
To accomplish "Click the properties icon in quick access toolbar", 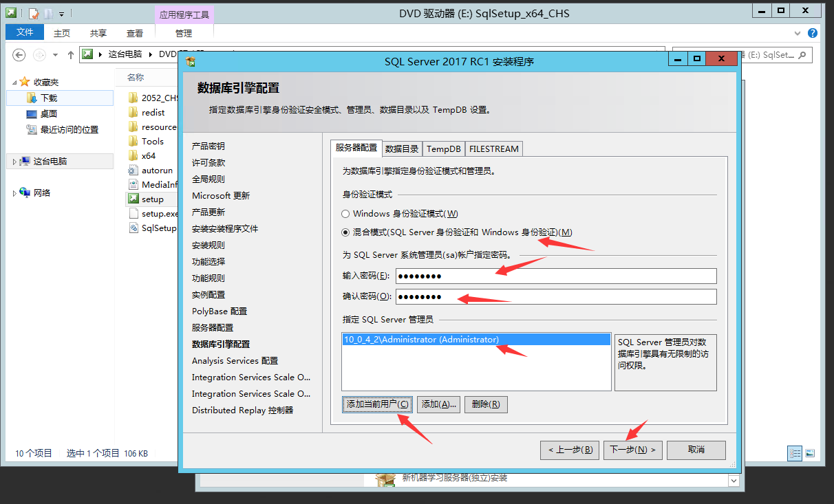I will (34, 13).
